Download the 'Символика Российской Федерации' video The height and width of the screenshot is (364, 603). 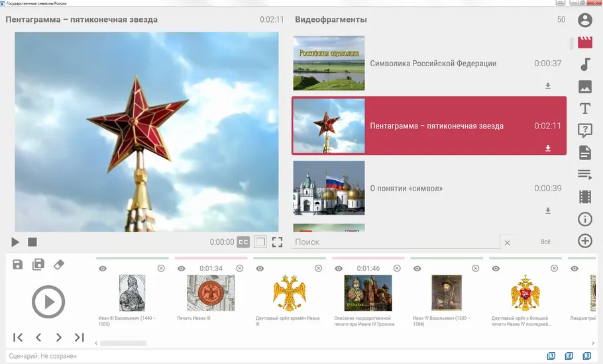pos(548,86)
